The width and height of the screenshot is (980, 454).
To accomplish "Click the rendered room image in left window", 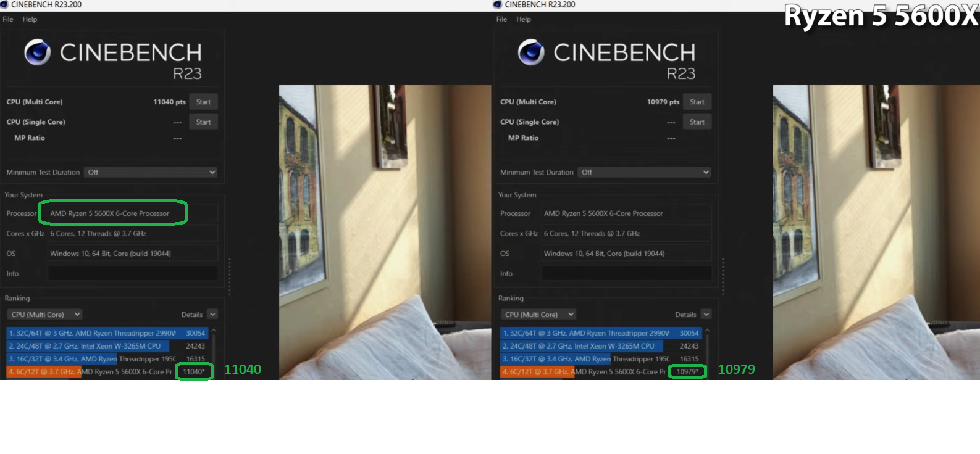I will pyautogui.click(x=385, y=232).
